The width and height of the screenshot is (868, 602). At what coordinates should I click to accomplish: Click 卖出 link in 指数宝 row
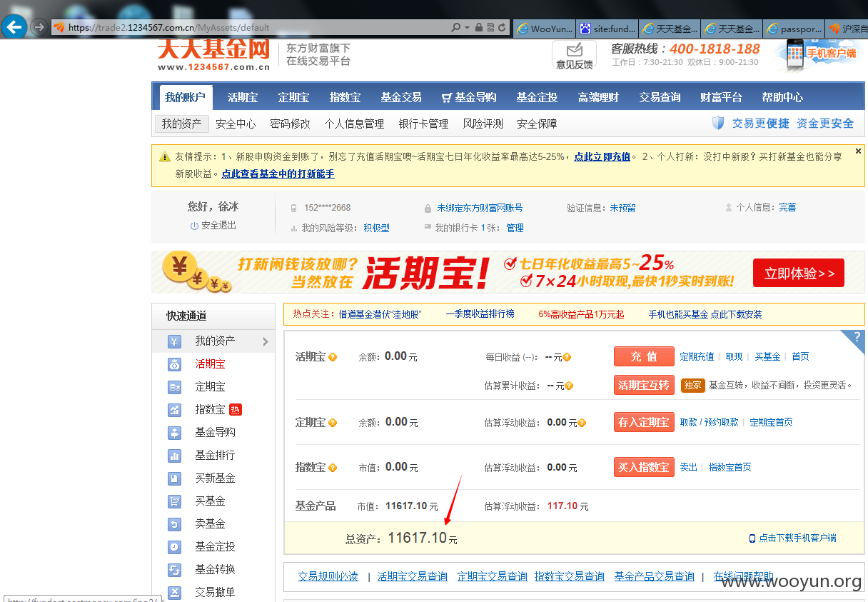[x=688, y=467]
